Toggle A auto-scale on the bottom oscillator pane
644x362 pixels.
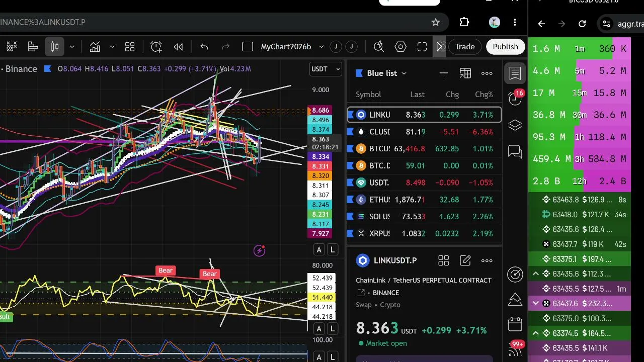(x=319, y=357)
